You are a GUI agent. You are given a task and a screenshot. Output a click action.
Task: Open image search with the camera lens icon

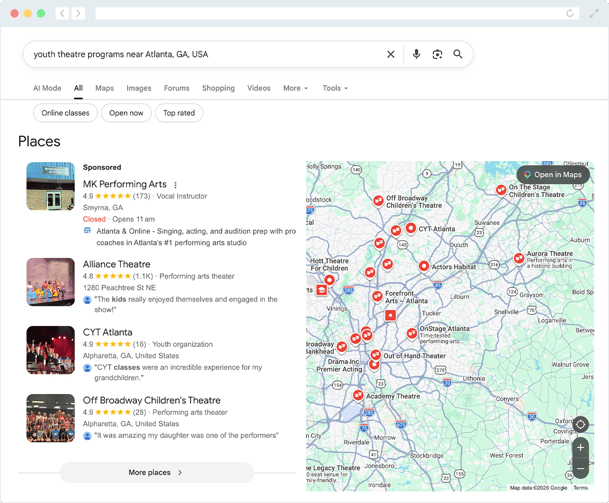click(437, 54)
